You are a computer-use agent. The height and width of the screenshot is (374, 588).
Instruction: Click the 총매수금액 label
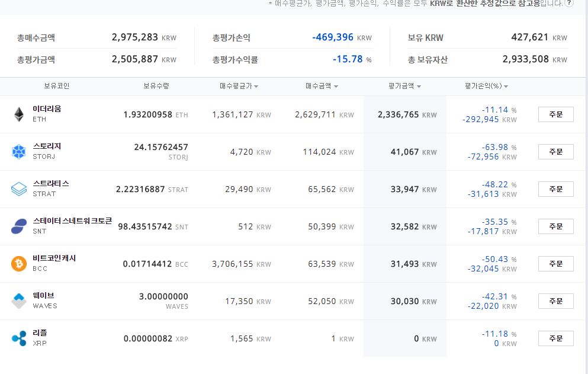pyautogui.click(x=36, y=38)
